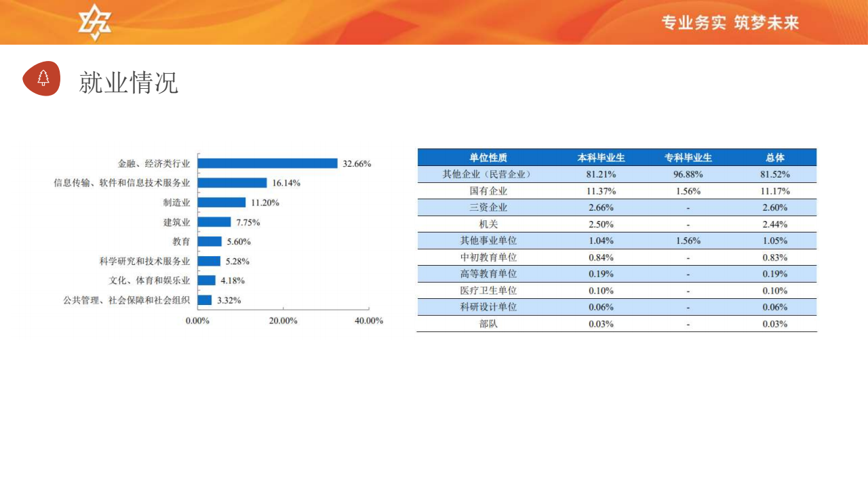The image size is (868, 488).
Task: Select the 总体 column header
Action: pos(774,157)
